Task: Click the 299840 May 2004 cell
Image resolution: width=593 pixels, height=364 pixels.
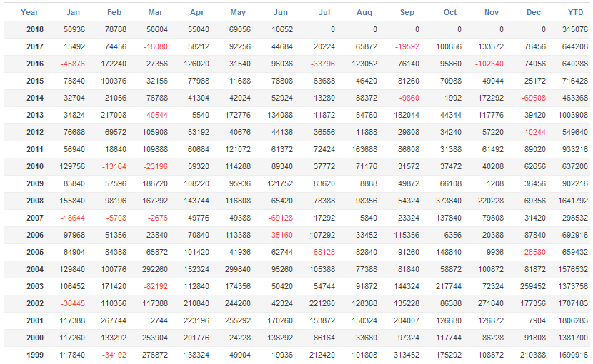Action: pos(238,269)
